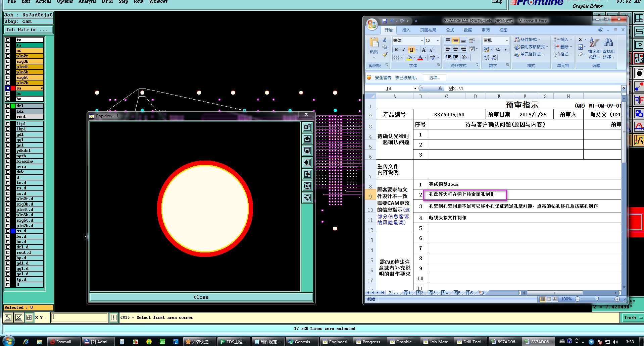Open the Analysis menu

(87, 2)
